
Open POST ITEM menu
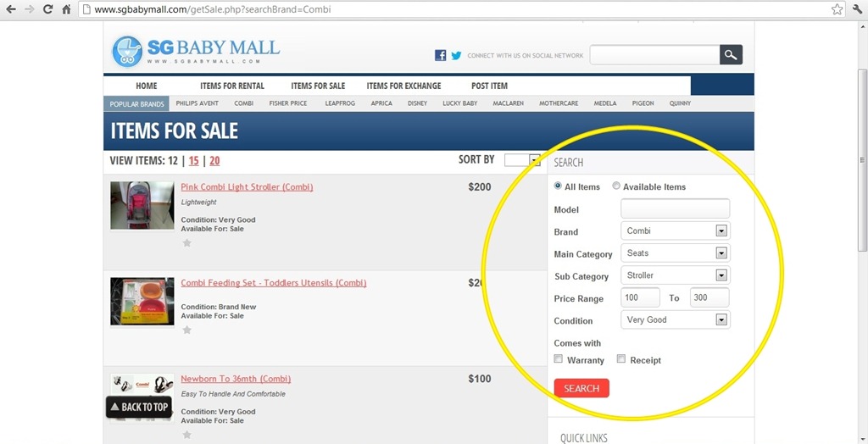pyautogui.click(x=489, y=86)
